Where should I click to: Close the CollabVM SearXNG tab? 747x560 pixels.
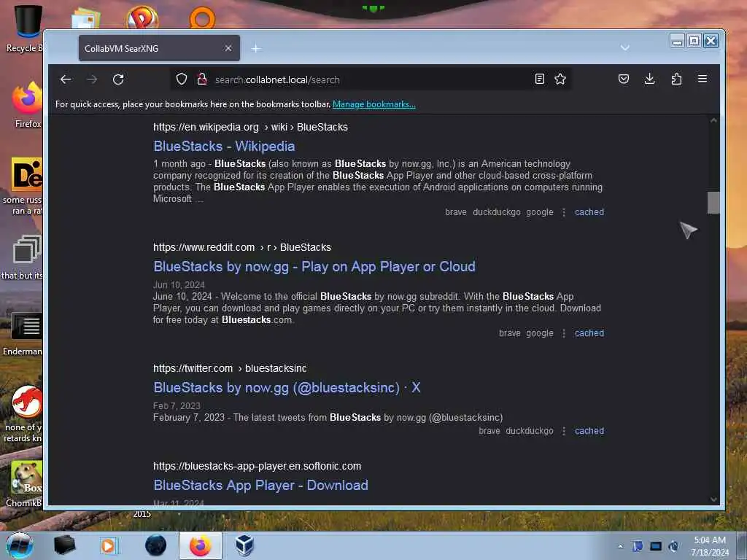[x=228, y=48]
